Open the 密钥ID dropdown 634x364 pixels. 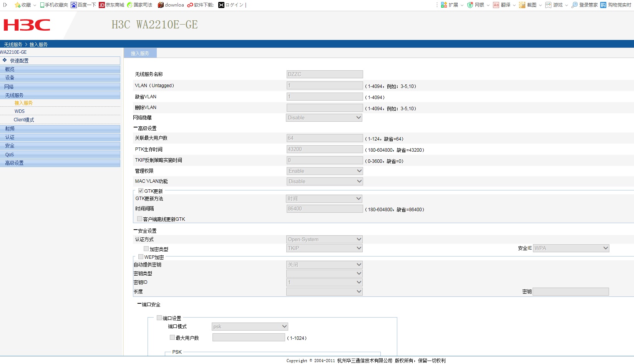pos(324,282)
